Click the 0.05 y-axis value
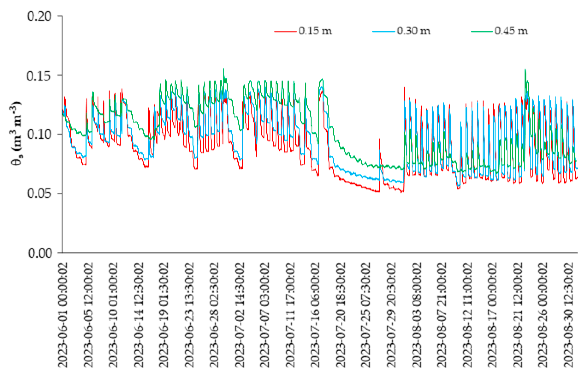 pos(40,194)
